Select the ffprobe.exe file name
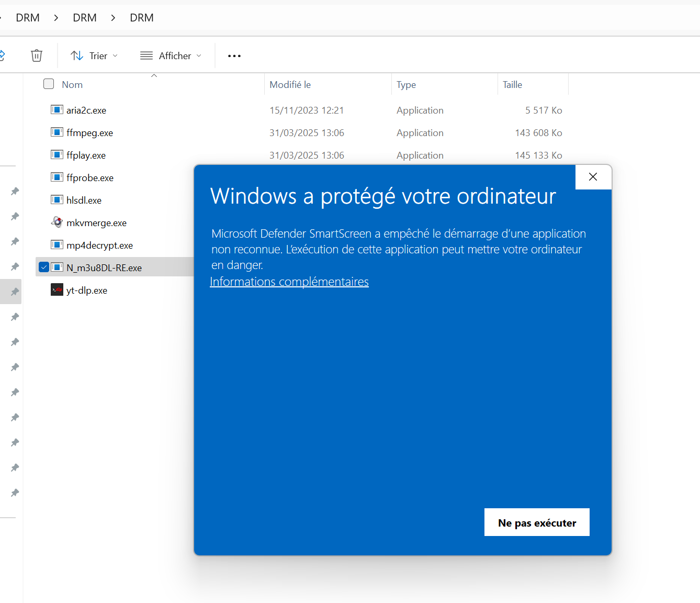 tap(90, 178)
